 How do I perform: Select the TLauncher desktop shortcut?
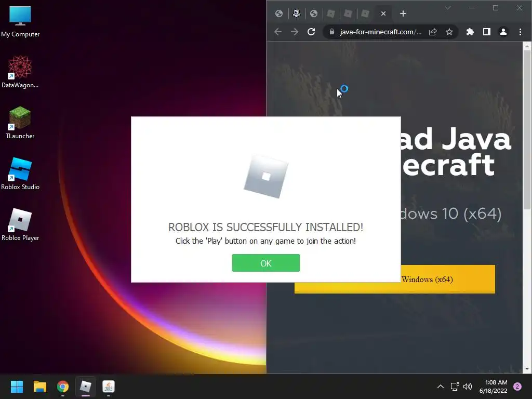click(20, 123)
